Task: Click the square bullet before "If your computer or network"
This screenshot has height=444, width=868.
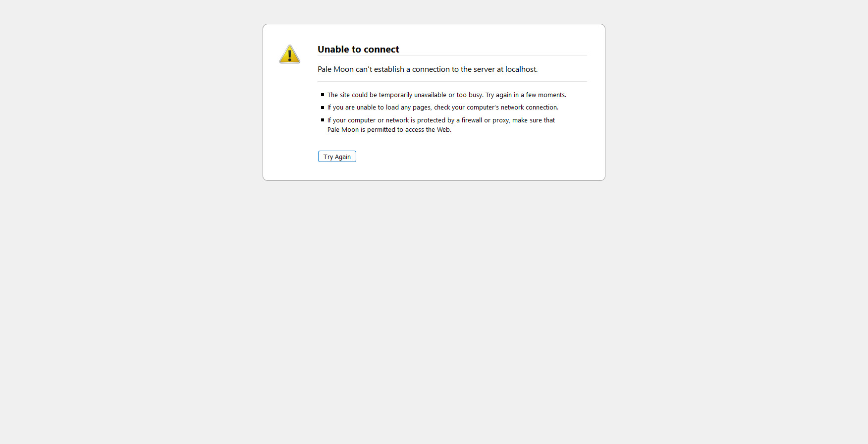Action: coord(323,120)
